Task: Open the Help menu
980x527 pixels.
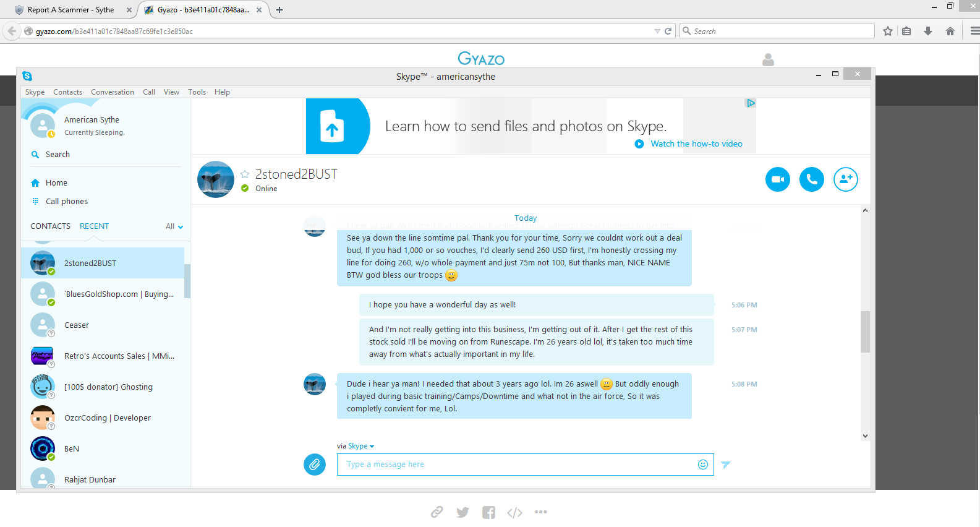Action: coord(222,92)
